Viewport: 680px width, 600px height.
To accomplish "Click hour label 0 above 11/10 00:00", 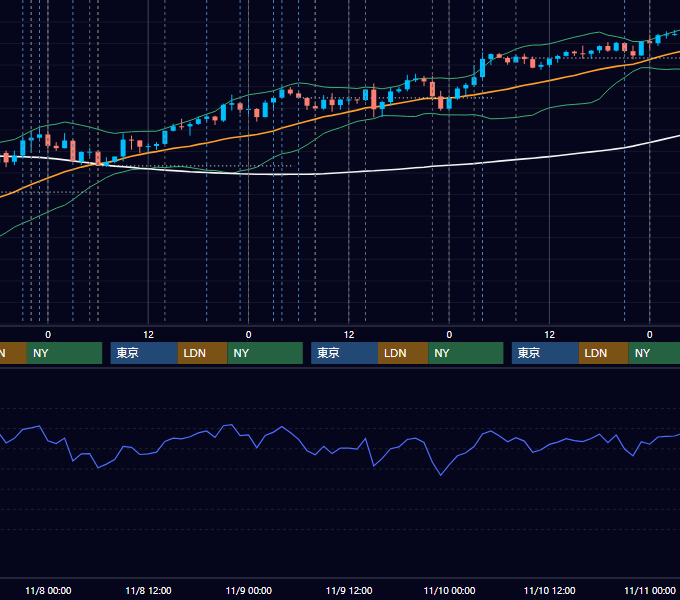I will [449, 335].
